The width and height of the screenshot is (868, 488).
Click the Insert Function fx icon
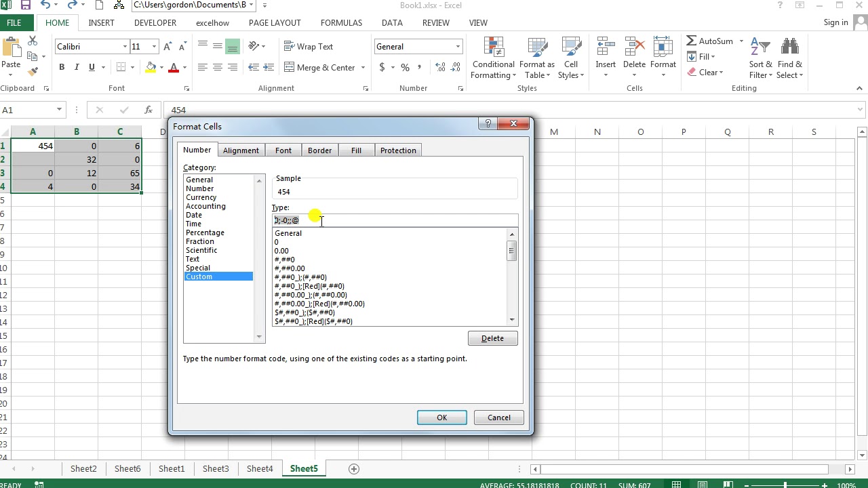[149, 110]
